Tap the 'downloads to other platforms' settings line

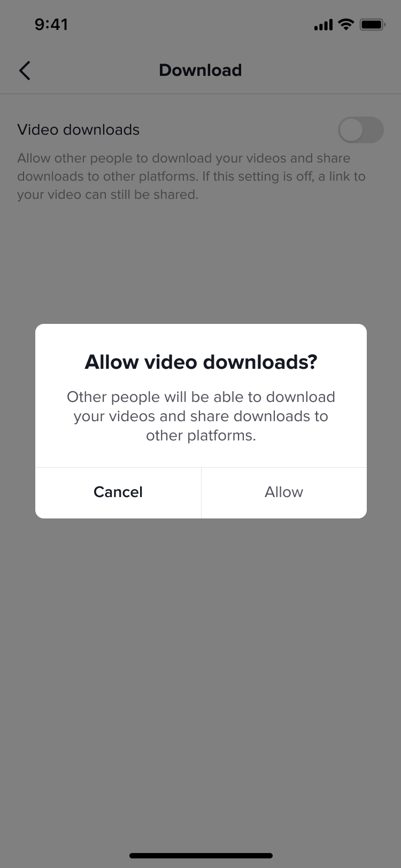[x=191, y=176]
